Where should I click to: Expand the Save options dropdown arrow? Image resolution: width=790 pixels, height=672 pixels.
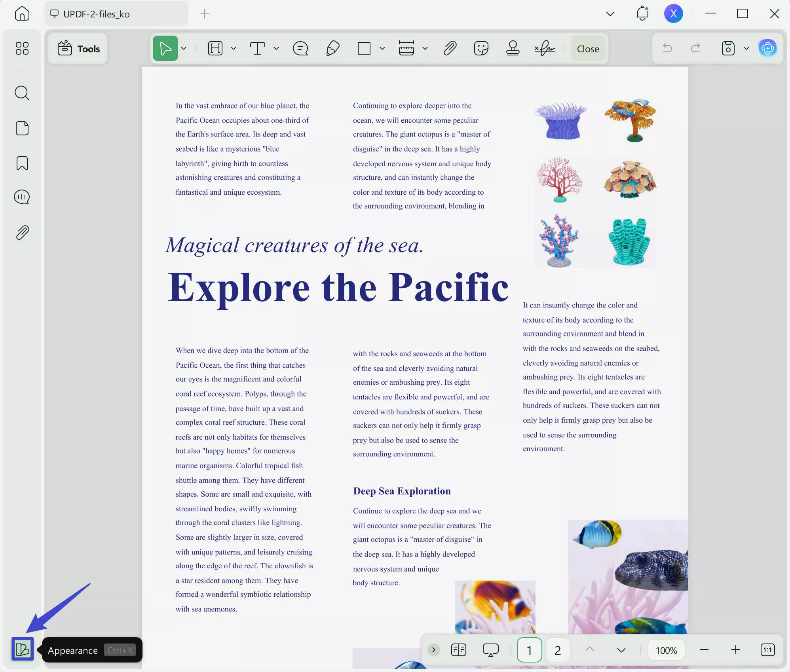(x=746, y=48)
